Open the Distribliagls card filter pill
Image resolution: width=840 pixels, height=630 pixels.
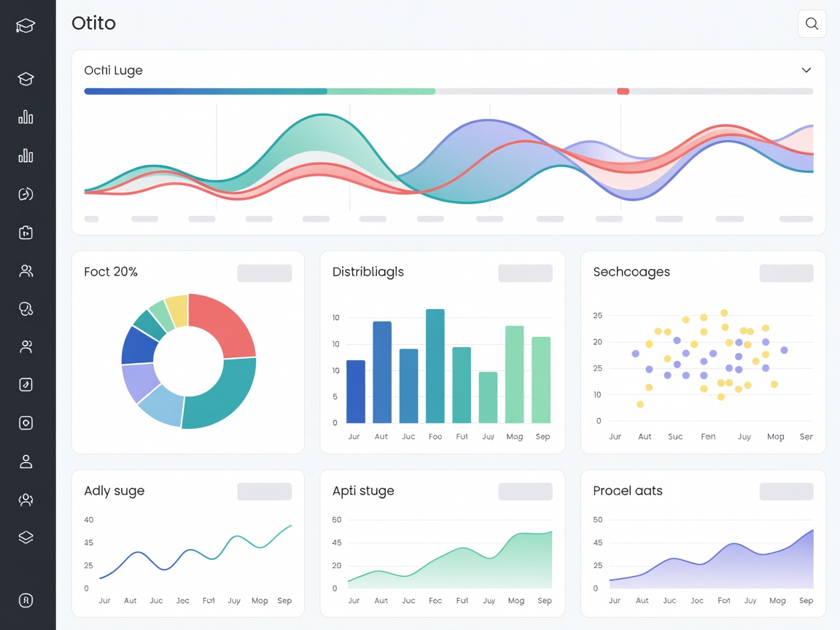(x=525, y=273)
